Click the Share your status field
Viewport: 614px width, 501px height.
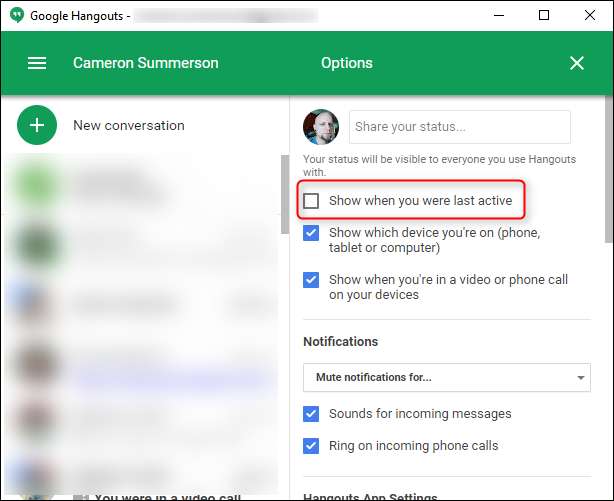460,127
